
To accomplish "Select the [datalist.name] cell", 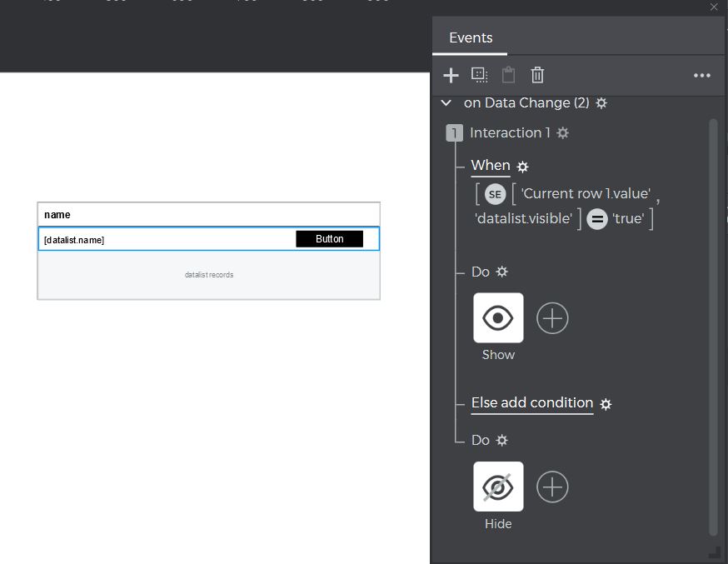I will tap(74, 240).
